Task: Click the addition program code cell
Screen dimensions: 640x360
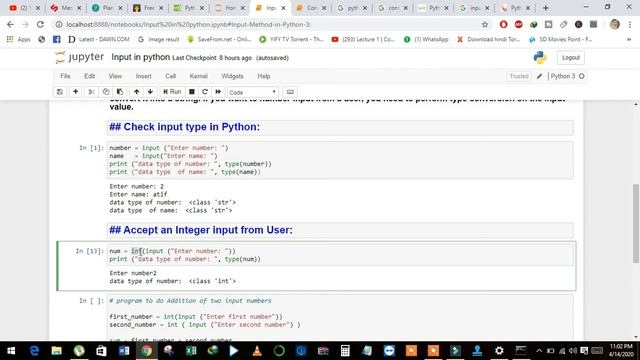Action: pos(340,318)
